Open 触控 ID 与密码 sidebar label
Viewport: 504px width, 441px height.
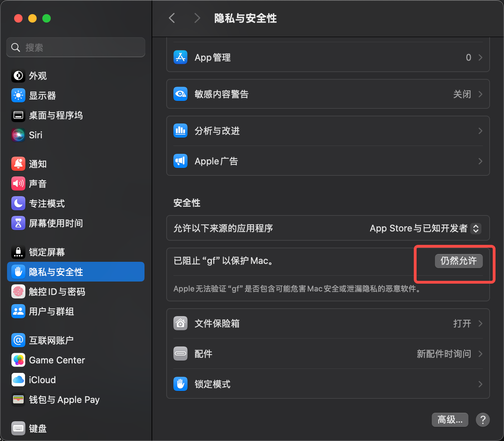[x=57, y=292]
